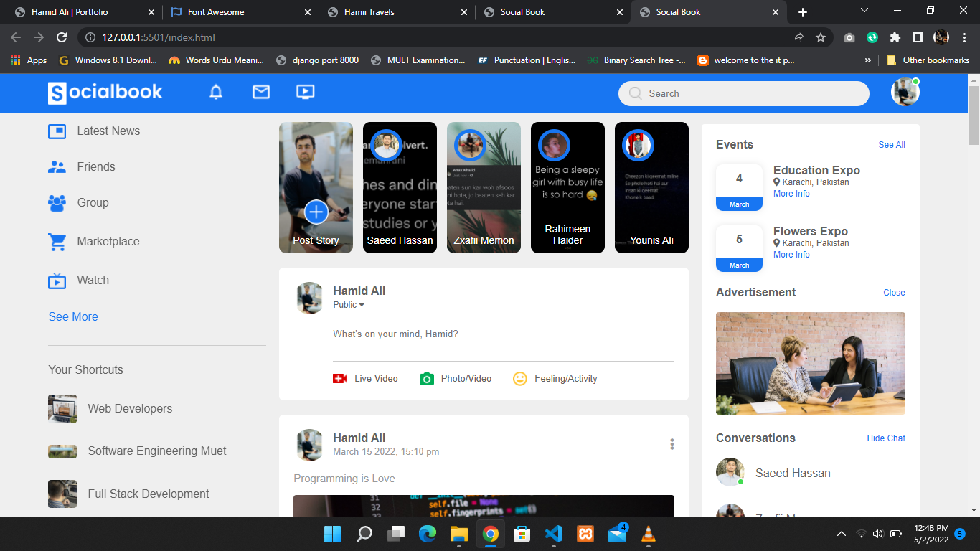
Task: Hide Chat in the Conversations panel
Action: click(885, 438)
